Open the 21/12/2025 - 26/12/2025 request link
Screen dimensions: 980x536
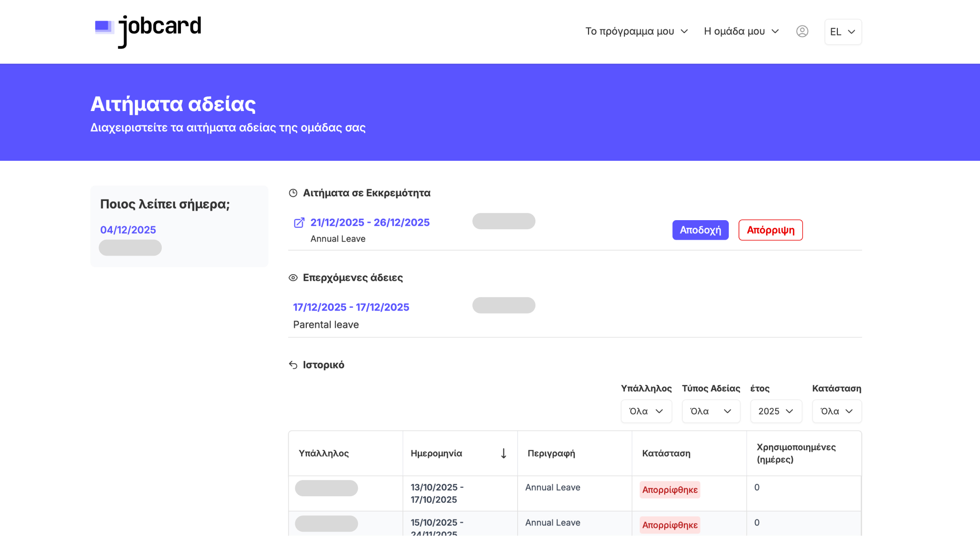pyautogui.click(x=370, y=223)
